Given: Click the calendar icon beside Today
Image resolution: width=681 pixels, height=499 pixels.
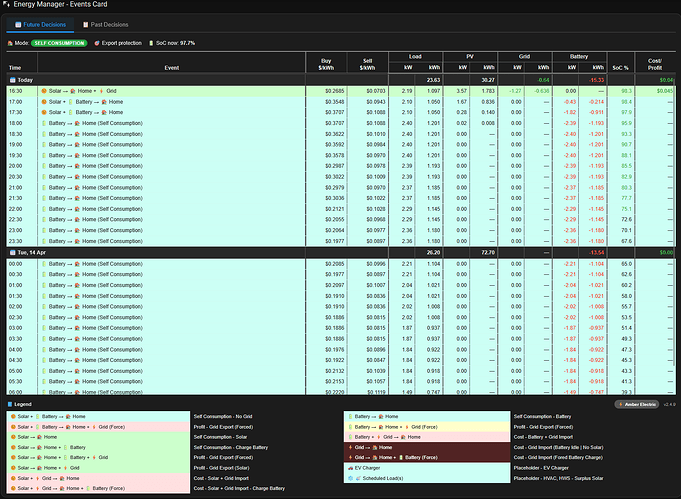Looking at the screenshot, I should coord(12,79).
